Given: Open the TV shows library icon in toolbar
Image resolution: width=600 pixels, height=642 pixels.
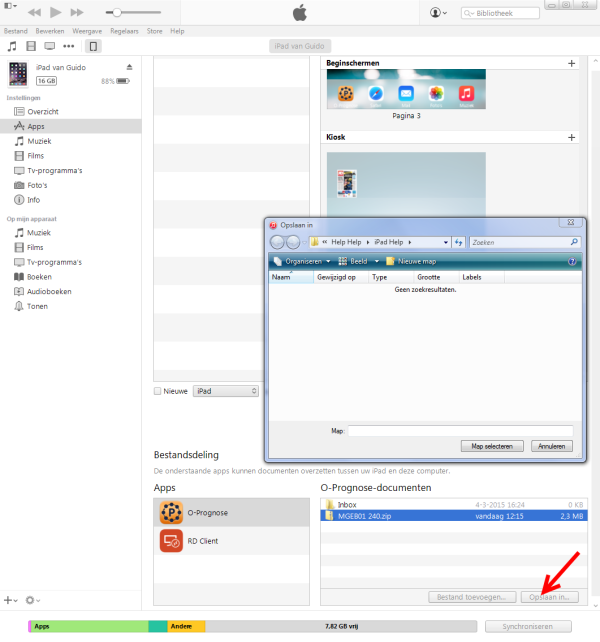Looking at the screenshot, I should click(50, 46).
